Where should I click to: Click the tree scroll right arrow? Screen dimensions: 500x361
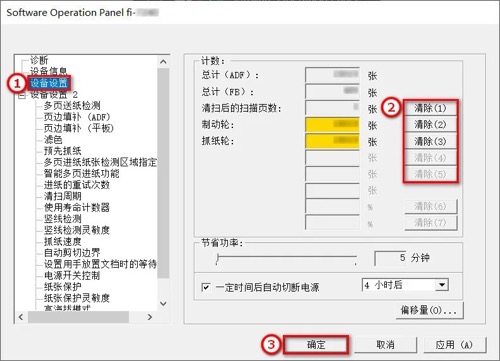150,317
